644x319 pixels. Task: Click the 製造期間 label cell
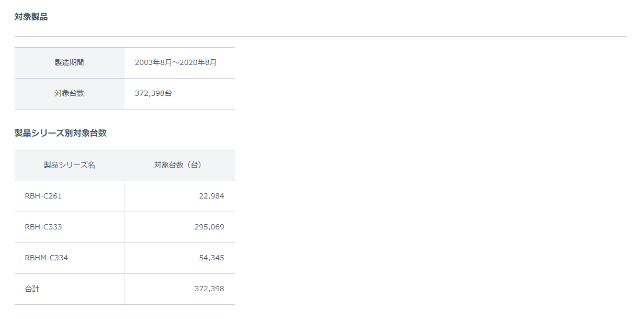point(69,62)
